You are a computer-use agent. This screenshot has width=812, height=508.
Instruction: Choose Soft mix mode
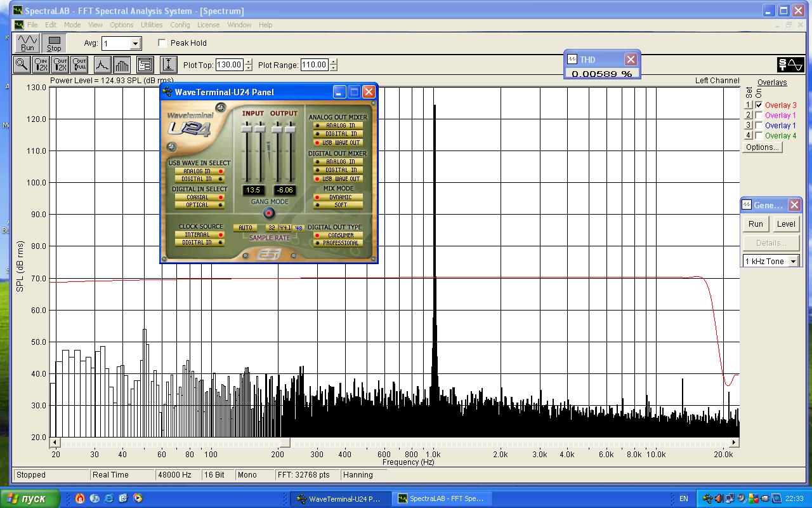pyautogui.click(x=339, y=205)
